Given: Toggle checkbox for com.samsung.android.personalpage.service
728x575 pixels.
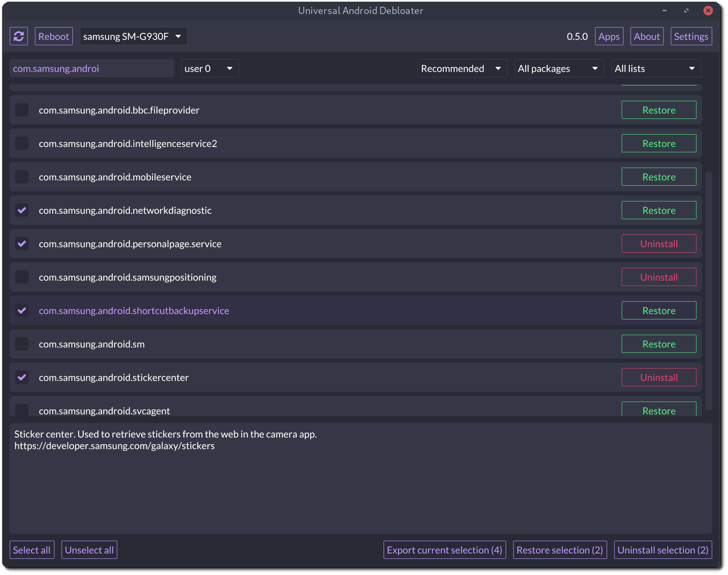Looking at the screenshot, I should pos(22,244).
